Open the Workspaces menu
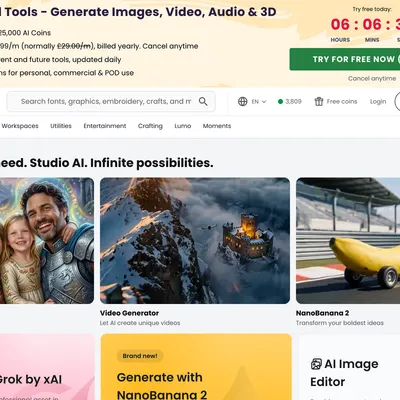Screen dimensions: 400x400 [20, 126]
